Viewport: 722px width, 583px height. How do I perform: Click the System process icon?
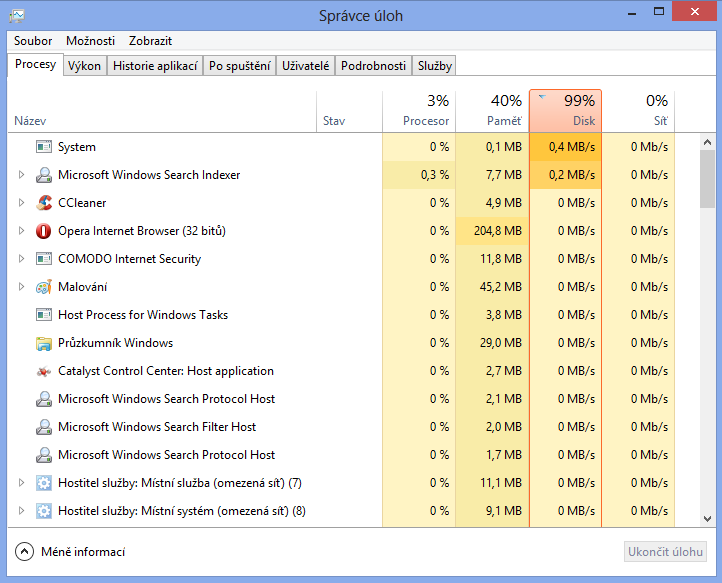tap(43, 147)
